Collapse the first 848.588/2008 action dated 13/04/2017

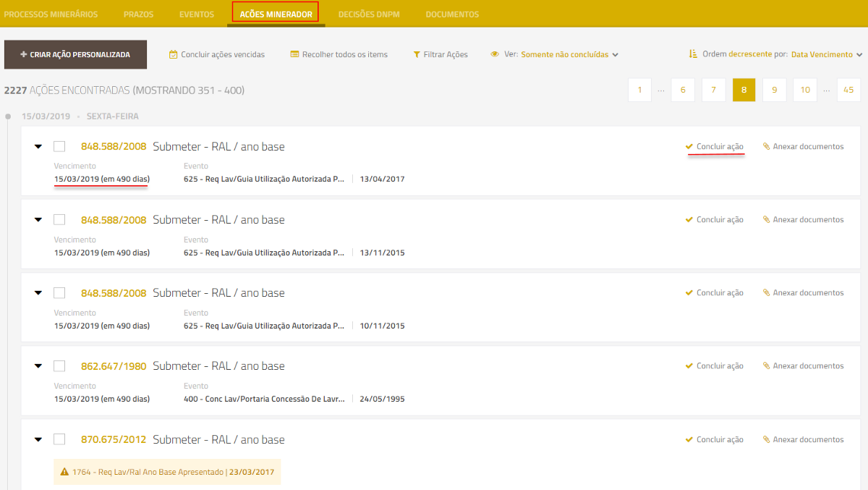point(38,146)
